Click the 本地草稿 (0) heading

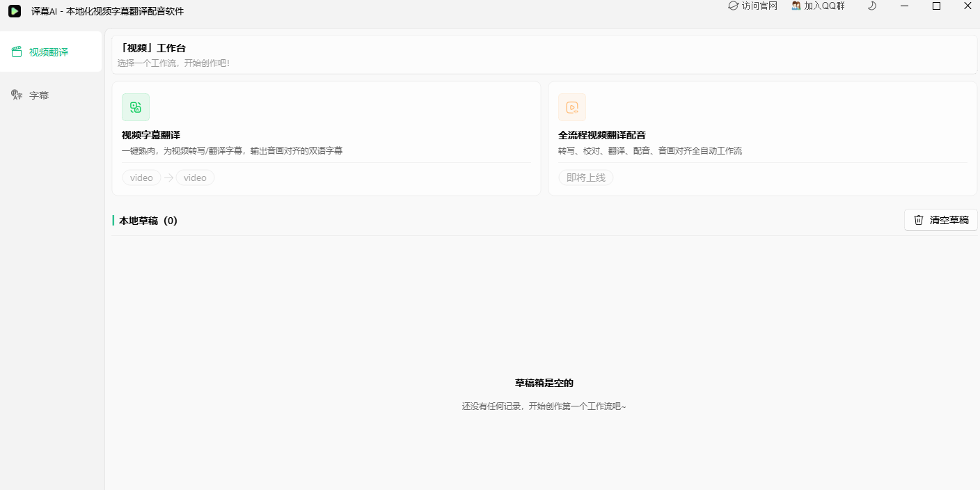(x=148, y=221)
